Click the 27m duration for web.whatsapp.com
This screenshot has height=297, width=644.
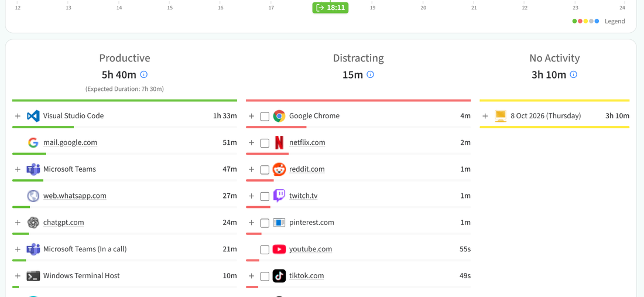click(x=229, y=196)
